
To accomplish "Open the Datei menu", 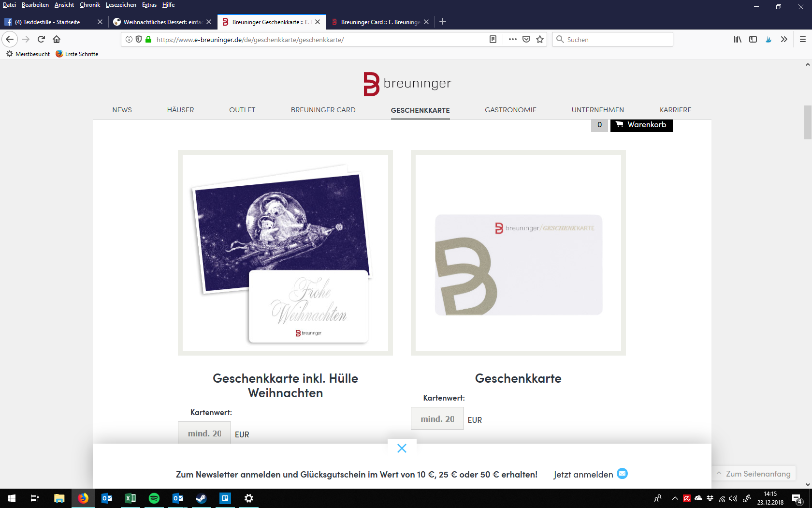I will 9,5.
